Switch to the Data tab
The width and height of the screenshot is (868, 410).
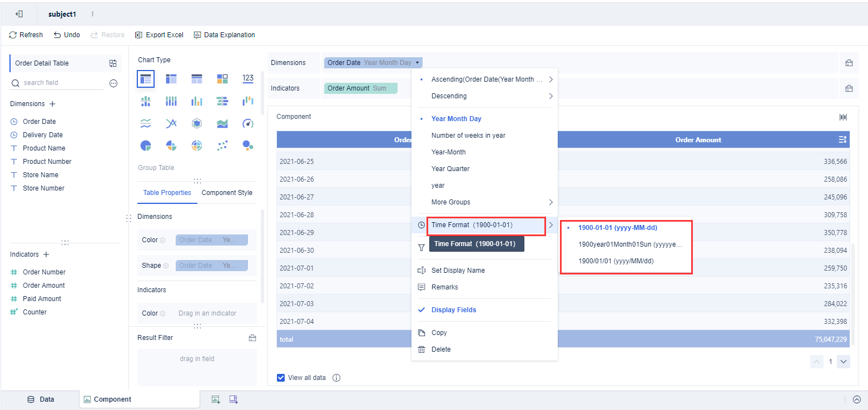coord(41,399)
